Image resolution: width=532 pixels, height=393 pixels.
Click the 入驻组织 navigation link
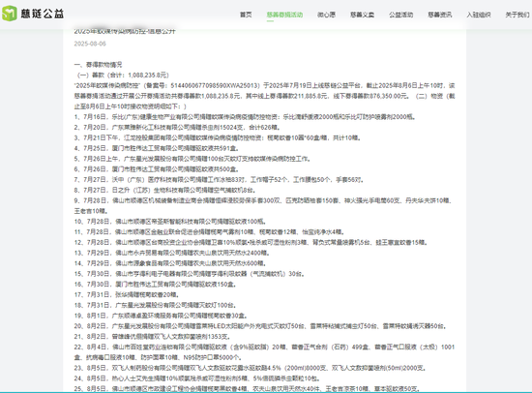pyautogui.click(x=479, y=15)
